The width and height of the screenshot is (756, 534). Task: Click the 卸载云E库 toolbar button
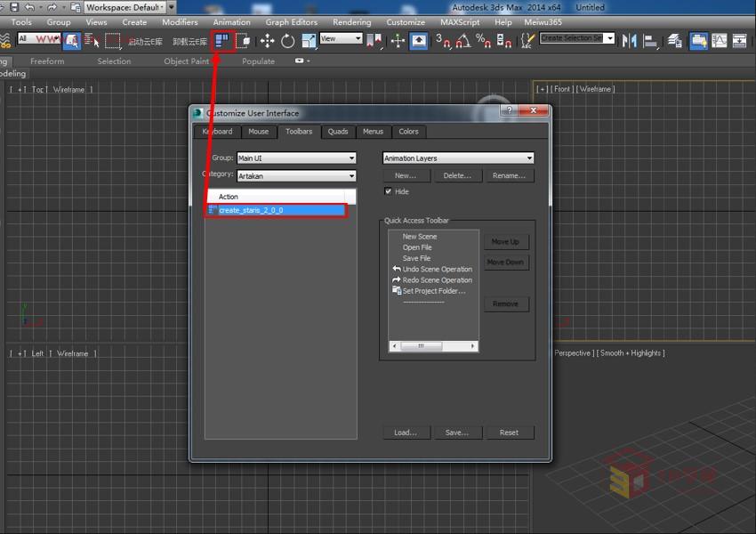click(190, 42)
